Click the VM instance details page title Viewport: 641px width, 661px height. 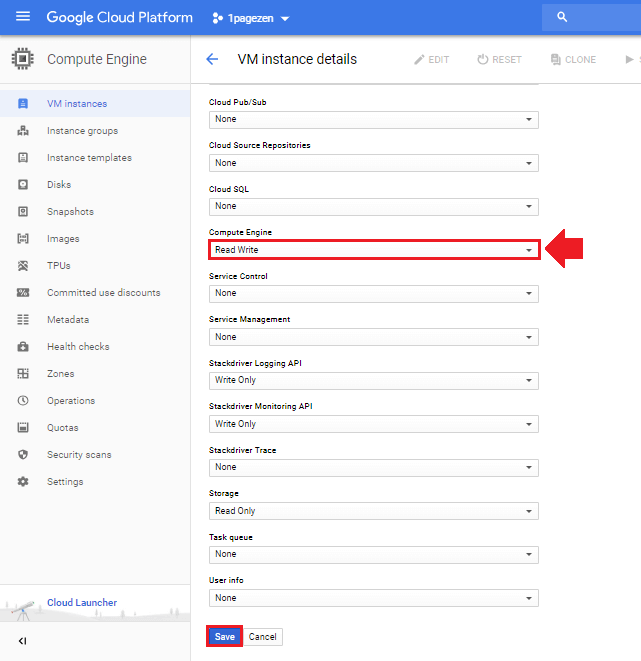click(x=297, y=59)
